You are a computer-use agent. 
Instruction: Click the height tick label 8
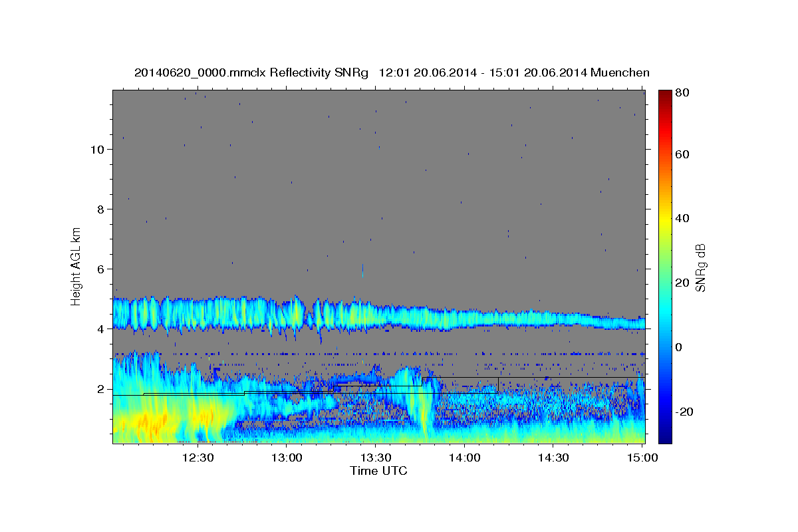pos(101,209)
